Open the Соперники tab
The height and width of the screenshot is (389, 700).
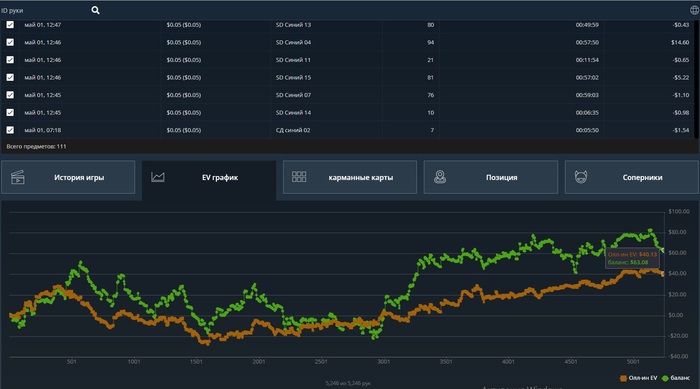point(632,177)
